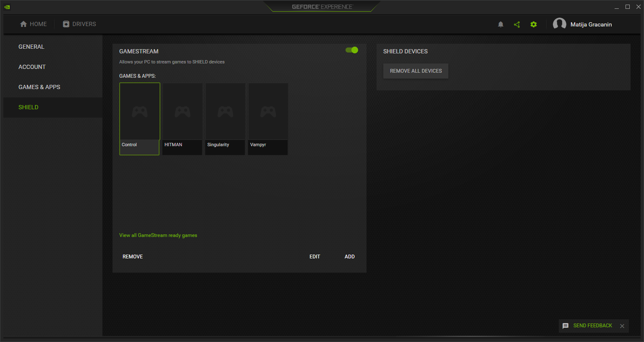Open the GENERAL settings section
The height and width of the screenshot is (342, 644).
point(53,47)
